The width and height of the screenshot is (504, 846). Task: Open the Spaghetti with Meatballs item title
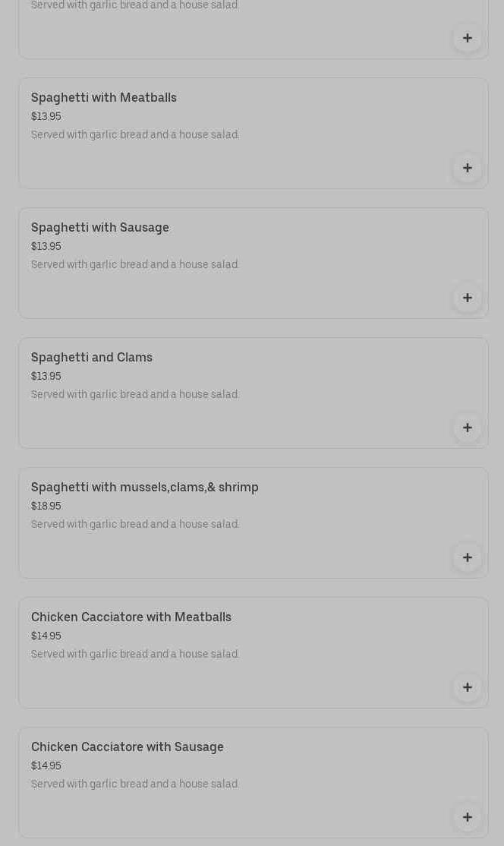click(104, 97)
